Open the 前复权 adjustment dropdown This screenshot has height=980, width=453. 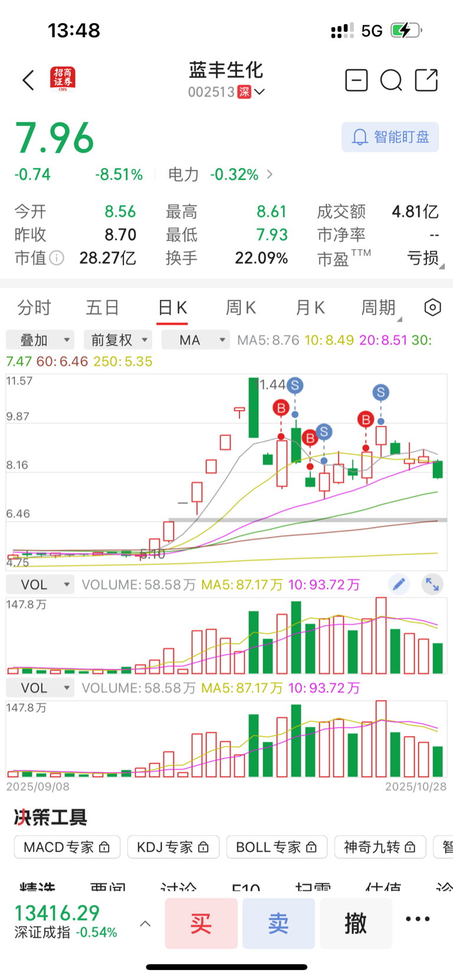point(118,340)
